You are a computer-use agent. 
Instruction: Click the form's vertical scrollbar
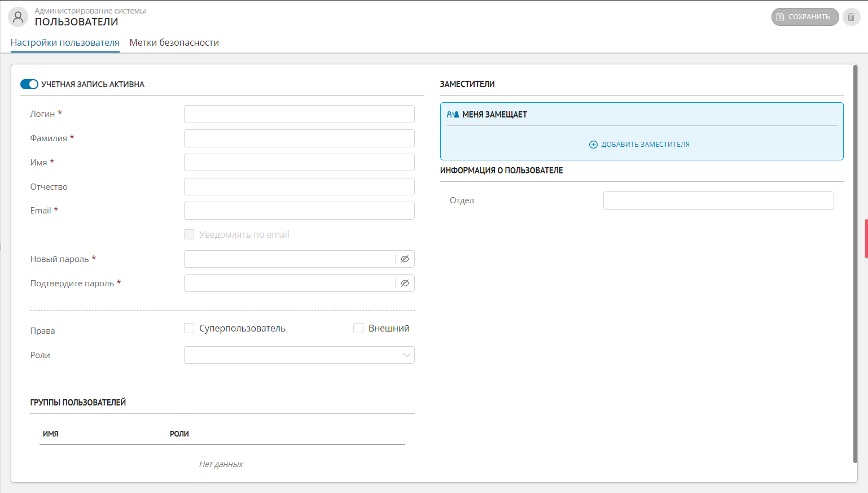(x=856, y=263)
